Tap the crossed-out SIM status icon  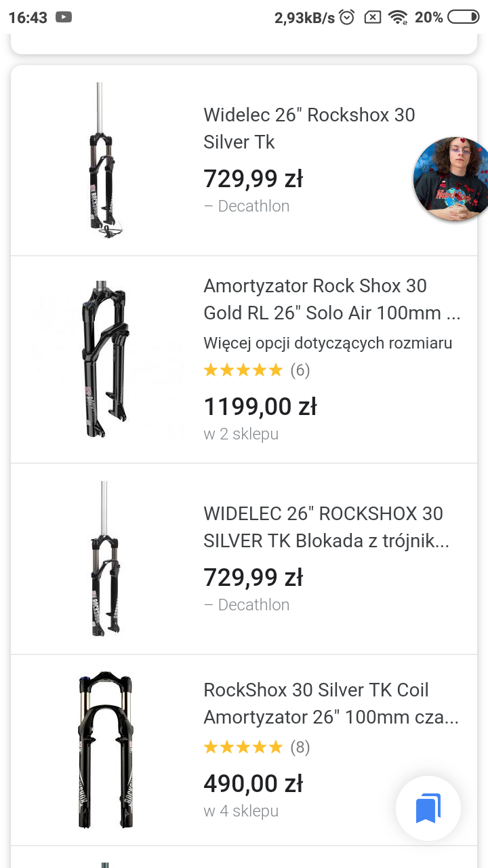click(x=373, y=18)
